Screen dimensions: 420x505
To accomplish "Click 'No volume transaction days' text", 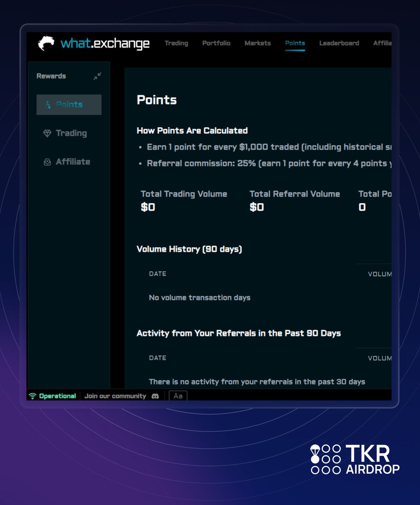I will (x=199, y=298).
